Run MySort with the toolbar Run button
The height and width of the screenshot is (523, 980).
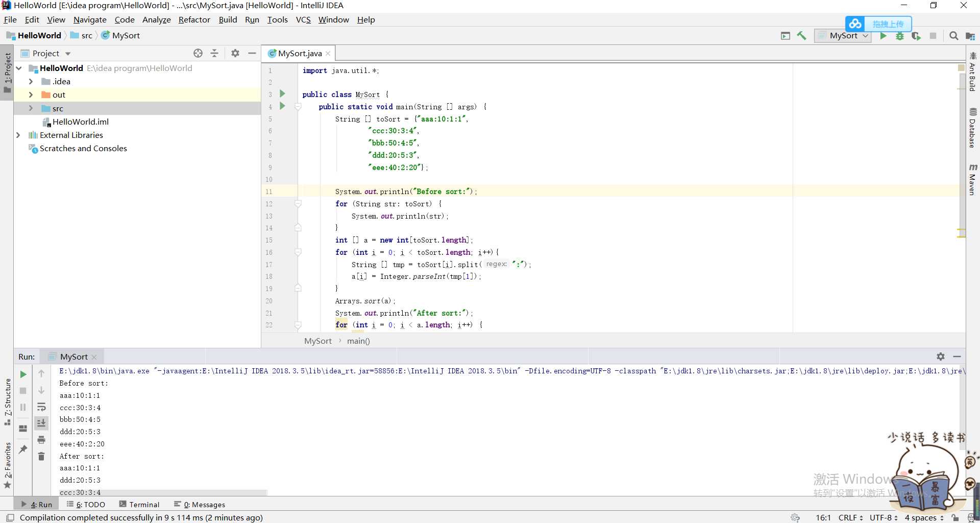pos(883,36)
